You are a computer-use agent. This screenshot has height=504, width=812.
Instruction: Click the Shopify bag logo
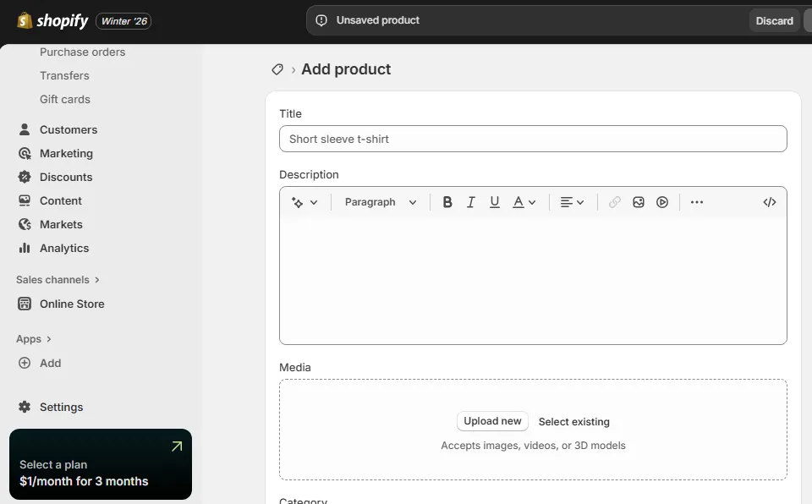pos(25,20)
